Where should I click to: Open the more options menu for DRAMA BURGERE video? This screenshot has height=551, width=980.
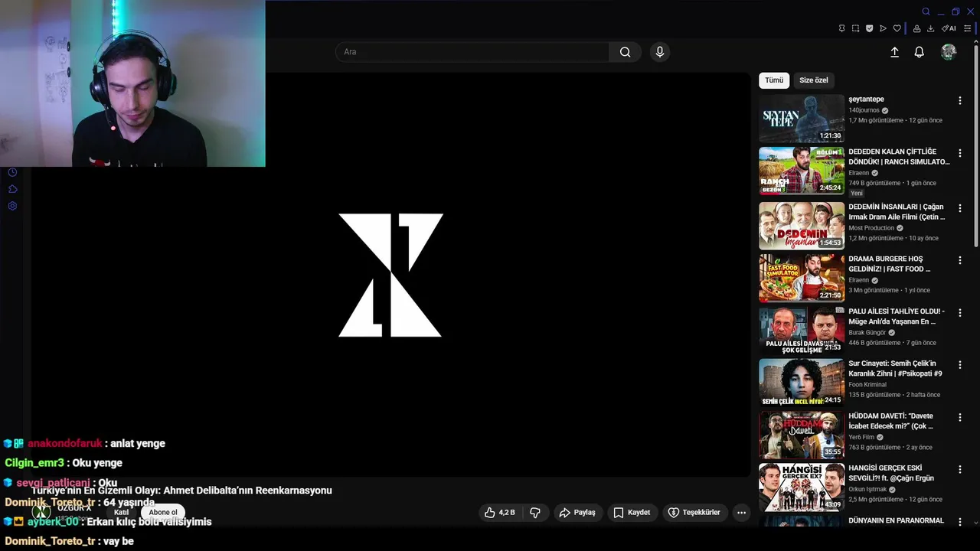(x=959, y=260)
